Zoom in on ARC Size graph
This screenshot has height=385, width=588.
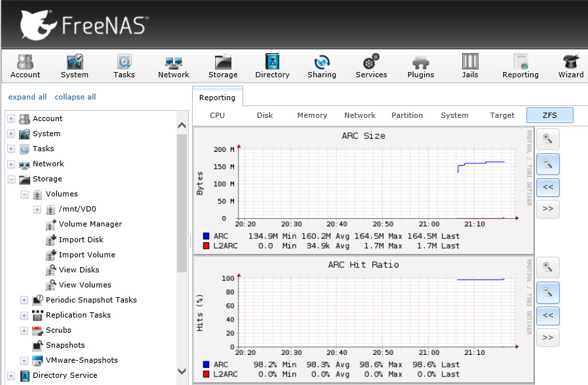pos(547,139)
